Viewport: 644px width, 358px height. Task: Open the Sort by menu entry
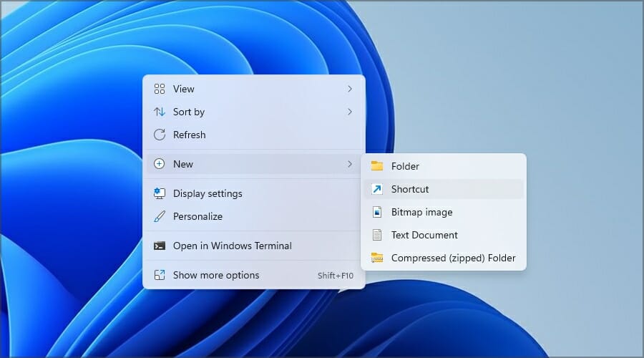coord(254,112)
